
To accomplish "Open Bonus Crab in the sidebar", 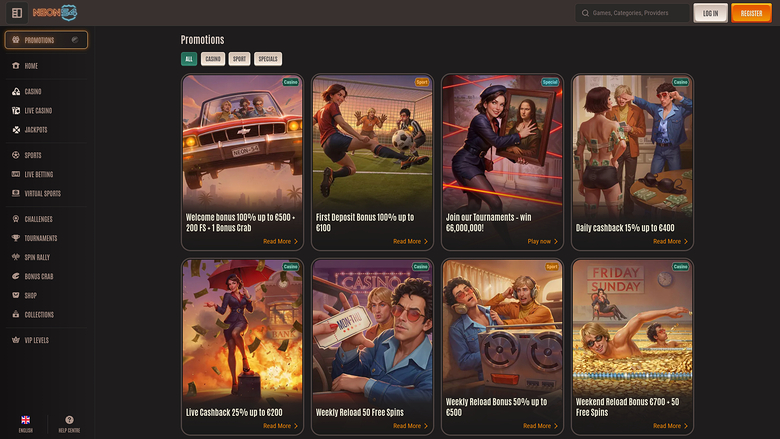I will [x=39, y=276].
